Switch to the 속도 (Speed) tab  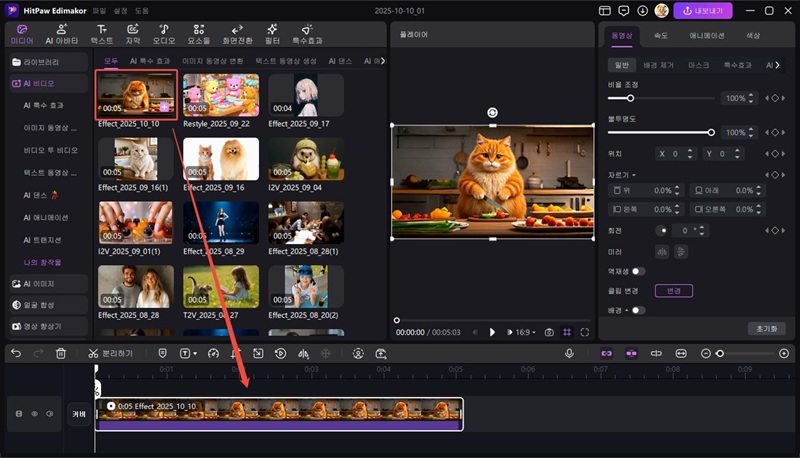tap(661, 35)
